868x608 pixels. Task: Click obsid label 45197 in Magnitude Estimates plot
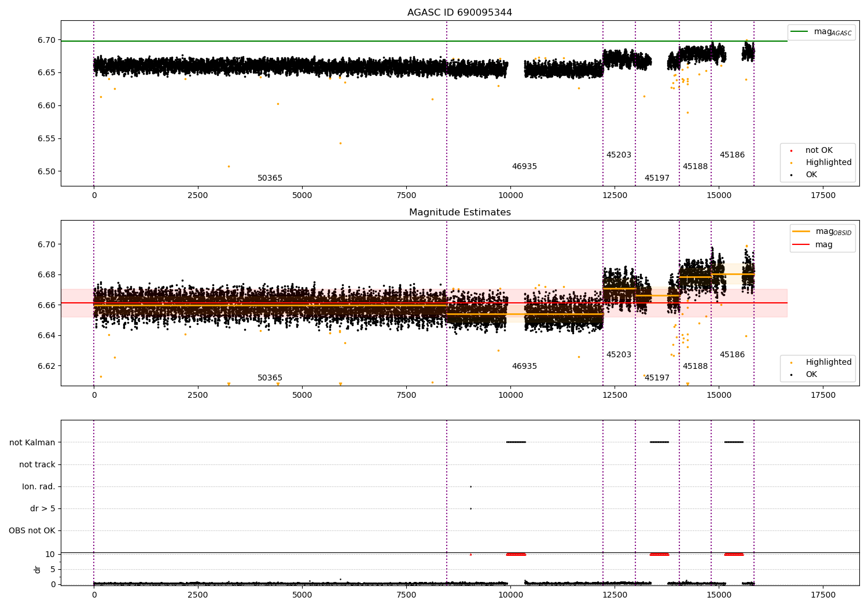(x=657, y=378)
